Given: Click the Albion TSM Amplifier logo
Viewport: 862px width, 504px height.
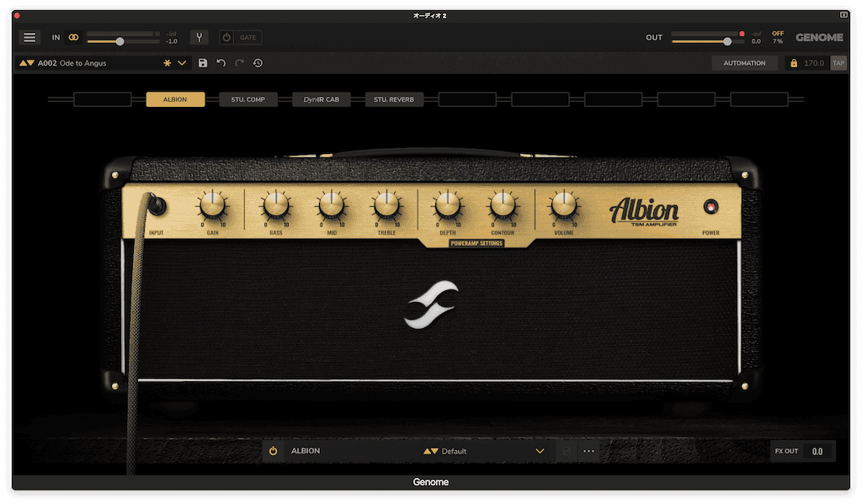Looking at the screenshot, I should click(644, 211).
